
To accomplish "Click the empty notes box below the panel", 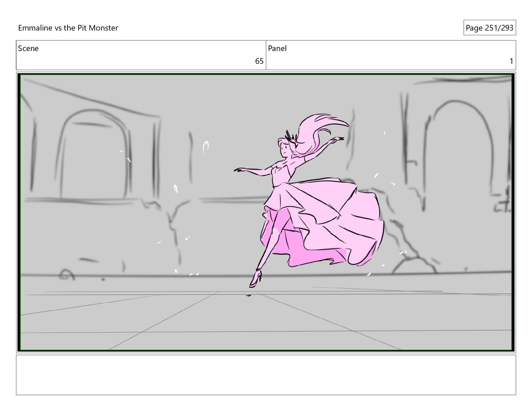I will click(266, 375).
